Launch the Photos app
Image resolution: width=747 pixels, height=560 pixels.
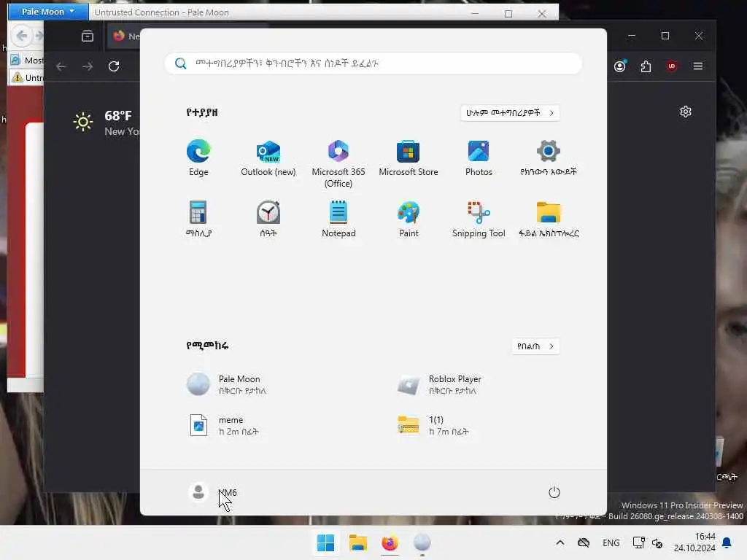tap(479, 158)
